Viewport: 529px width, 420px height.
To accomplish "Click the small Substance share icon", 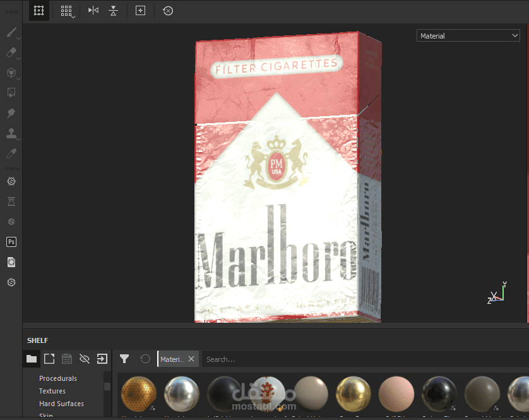I will (x=11, y=222).
